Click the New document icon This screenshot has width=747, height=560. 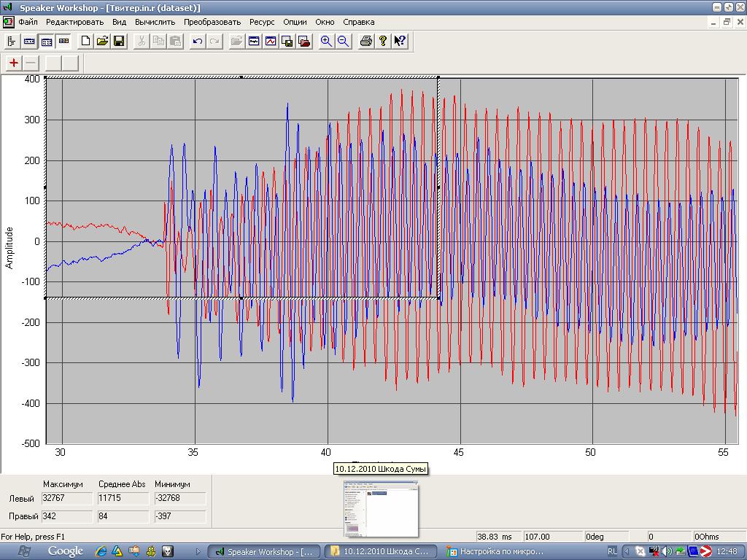[85, 42]
